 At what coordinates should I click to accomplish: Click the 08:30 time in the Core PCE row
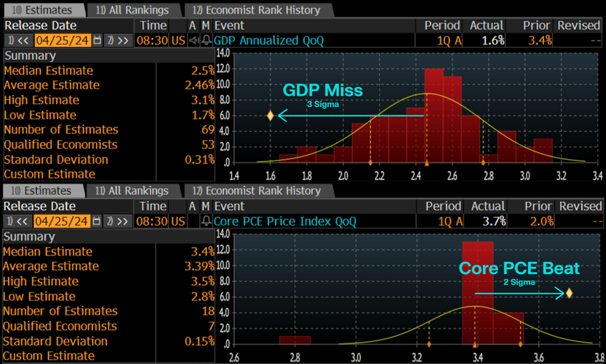pyautogui.click(x=152, y=221)
